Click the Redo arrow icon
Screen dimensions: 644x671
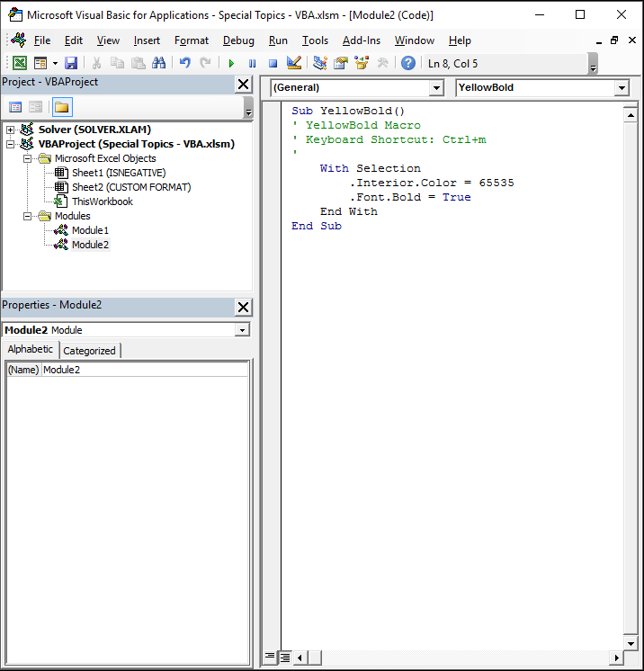pos(205,63)
